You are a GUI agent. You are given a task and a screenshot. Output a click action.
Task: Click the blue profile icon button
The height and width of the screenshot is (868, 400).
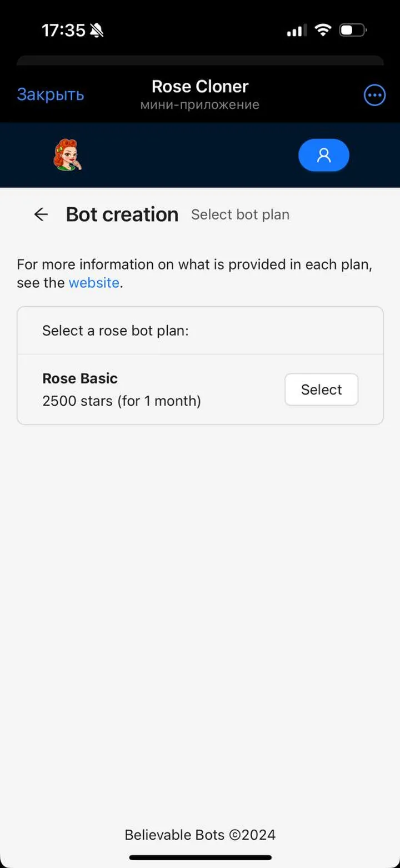[x=323, y=155]
